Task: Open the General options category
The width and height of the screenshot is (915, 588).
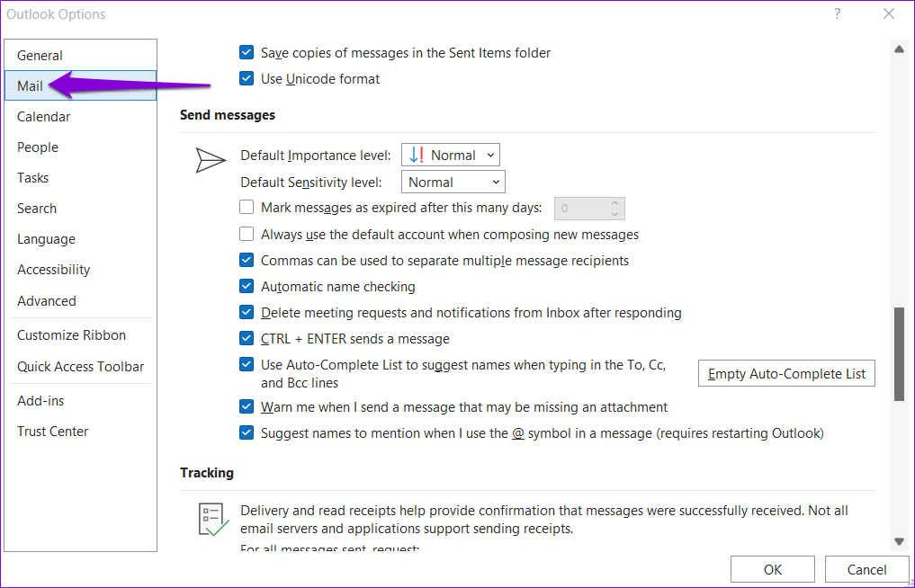Action: pos(81,56)
